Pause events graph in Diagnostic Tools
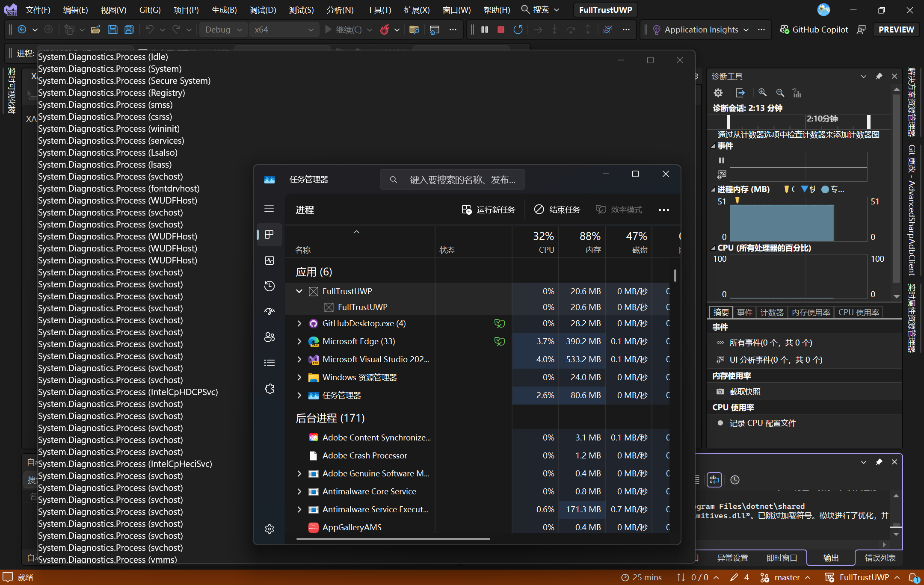This screenshot has height=585, width=924. pyautogui.click(x=722, y=160)
